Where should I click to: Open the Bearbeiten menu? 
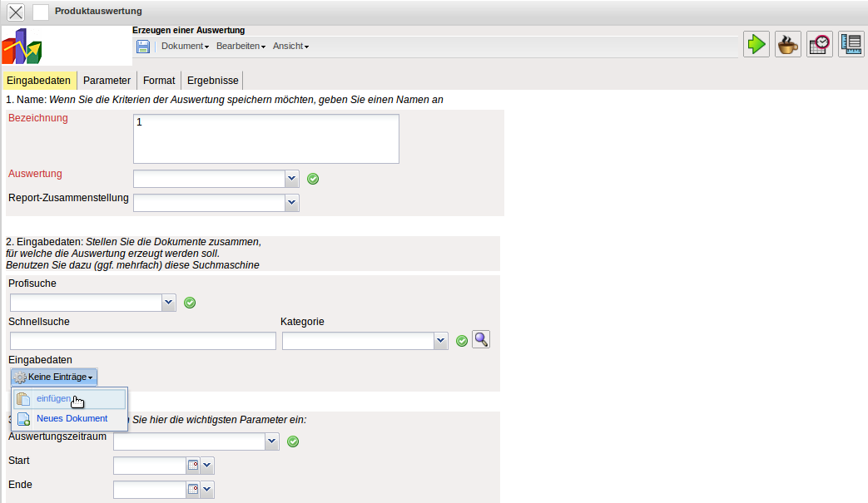tap(241, 47)
